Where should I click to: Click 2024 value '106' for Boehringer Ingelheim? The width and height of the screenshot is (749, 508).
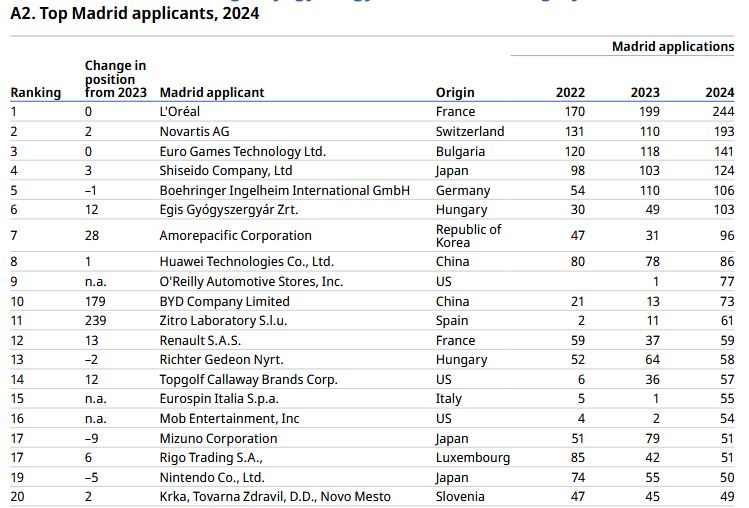tap(724, 191)
